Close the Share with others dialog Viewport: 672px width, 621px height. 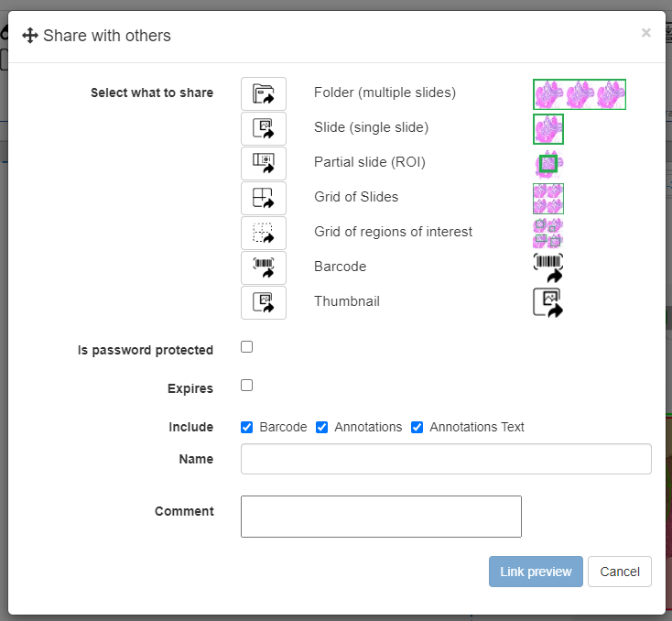(646, 33)
